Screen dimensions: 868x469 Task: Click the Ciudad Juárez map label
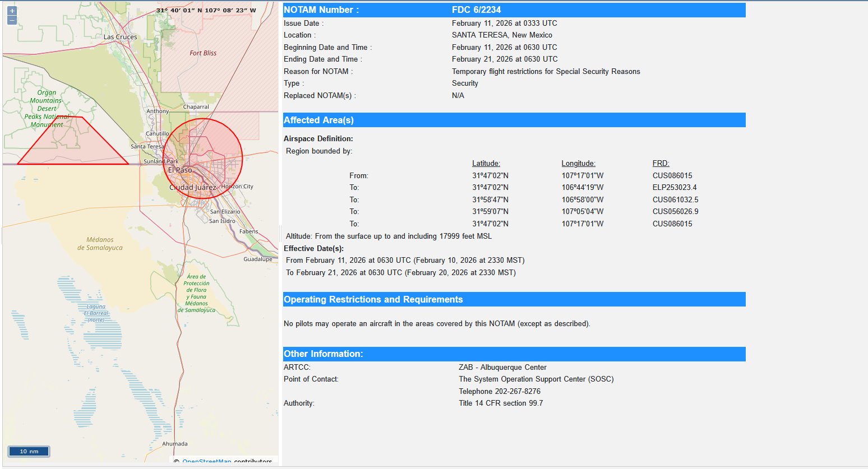[192, 187]
